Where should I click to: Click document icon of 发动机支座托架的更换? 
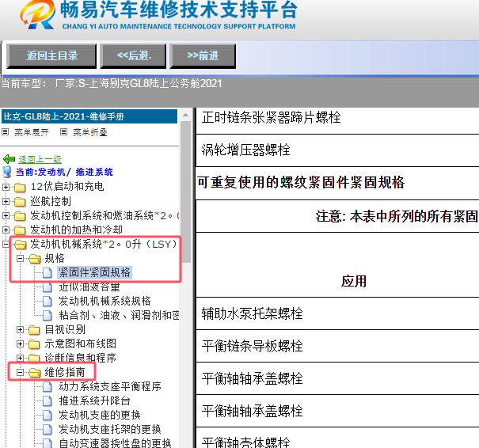[x=48, y=429]
